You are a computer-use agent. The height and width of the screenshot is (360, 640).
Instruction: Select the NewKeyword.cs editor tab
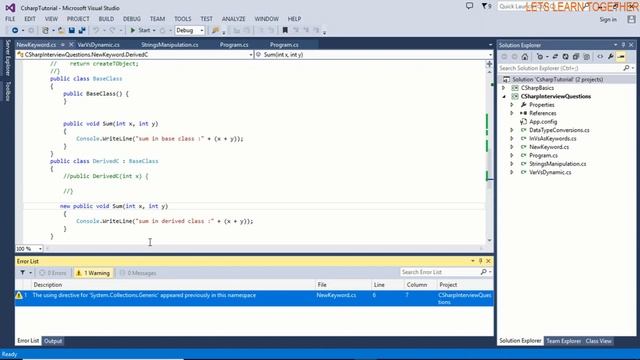[36, 45]
